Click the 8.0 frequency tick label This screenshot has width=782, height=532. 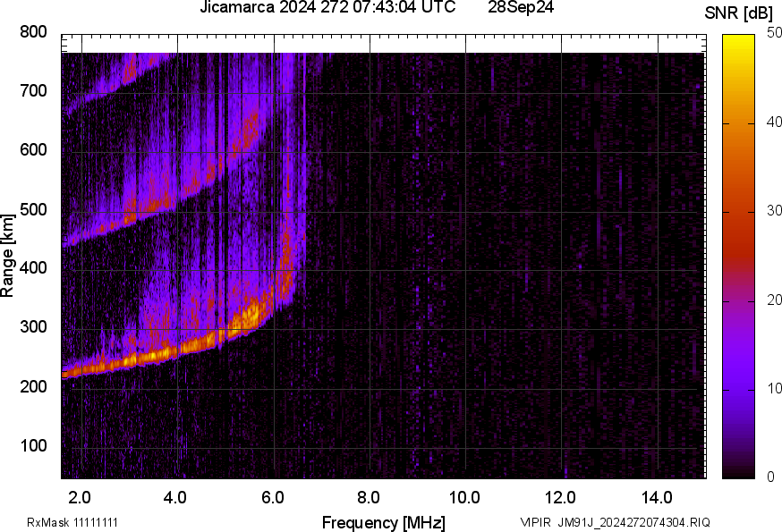(x=369, y=497)
